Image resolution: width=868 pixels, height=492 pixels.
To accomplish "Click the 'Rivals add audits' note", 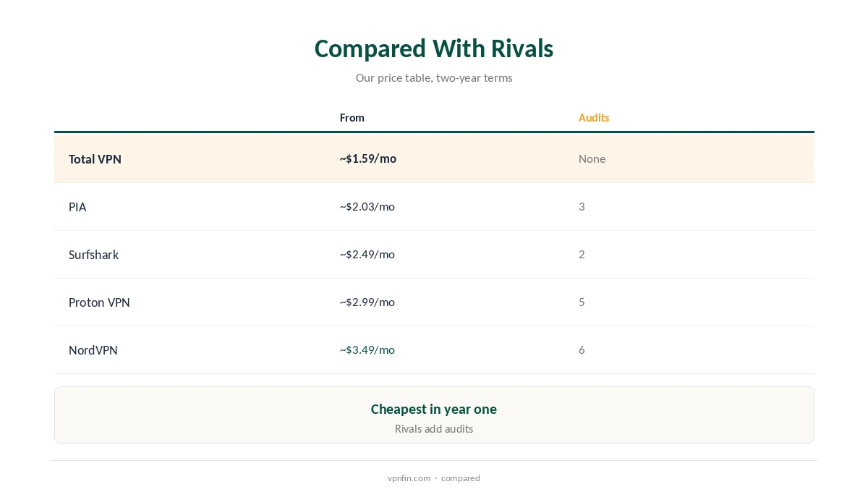I will click(434, 429).
